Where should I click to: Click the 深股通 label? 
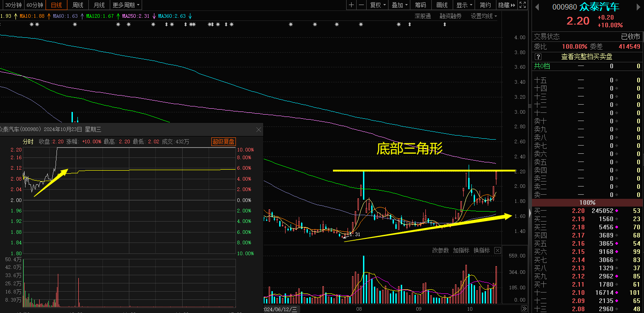coord(423,16)
